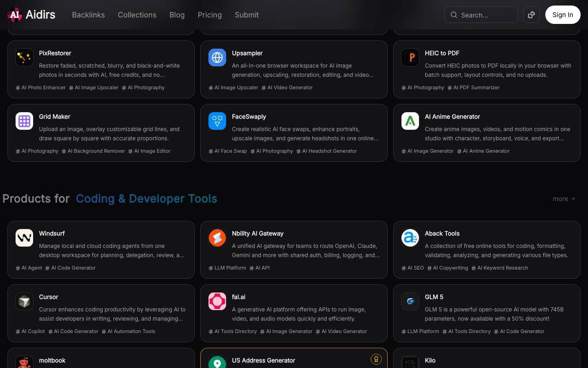Select the AI Automation Tools tag

click(x=128, y=331)
